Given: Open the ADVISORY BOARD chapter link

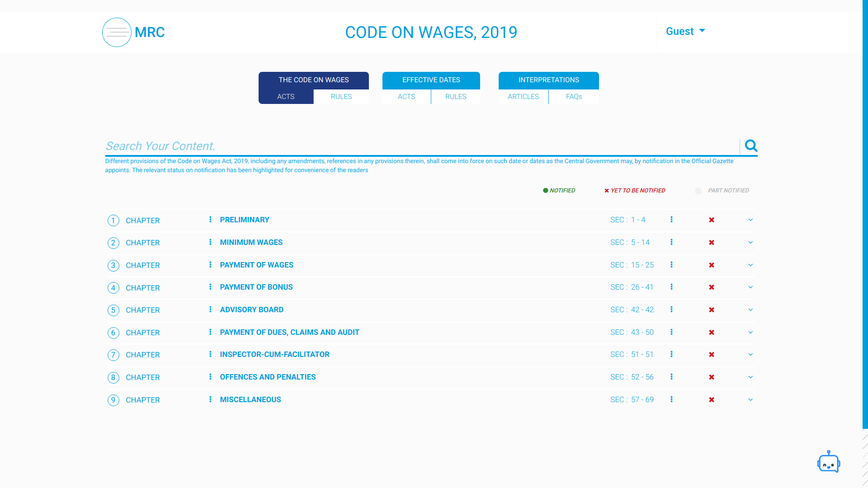Looking at the screenshot, I should 252,310.
